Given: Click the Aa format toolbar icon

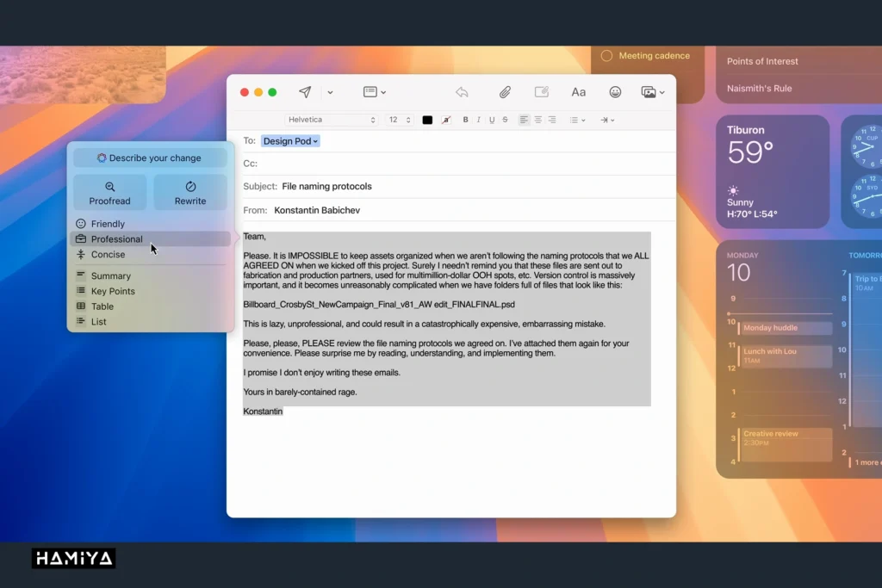Looking at the screenshot, I should point(579,92).
